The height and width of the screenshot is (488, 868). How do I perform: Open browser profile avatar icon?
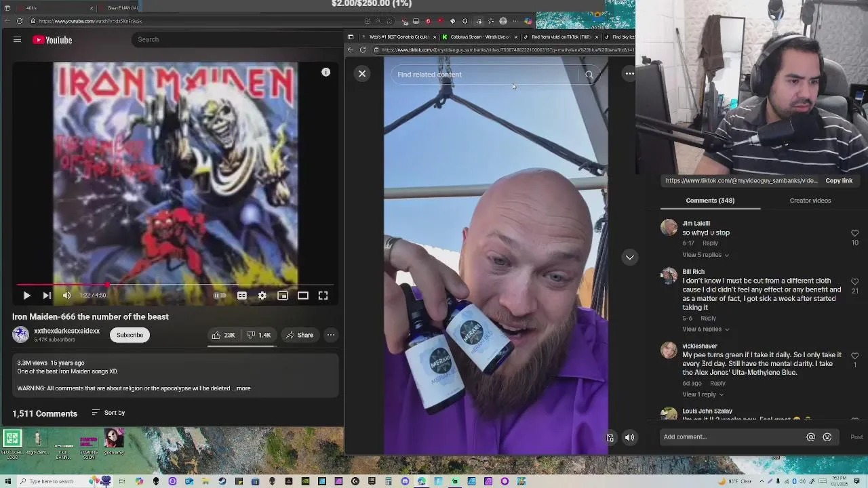[503, 21]
